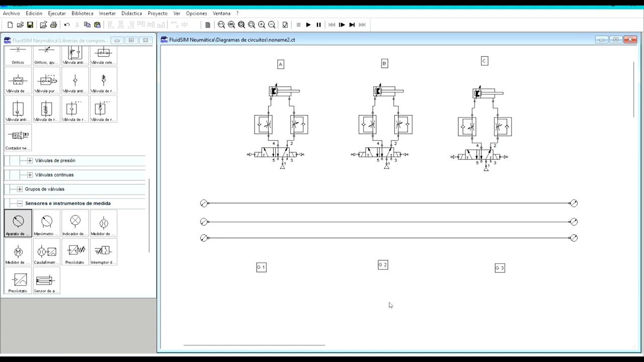Viewport: 644px width, 362px height.
Task: Select the Aparato de medición component
Action: point(18,224)
